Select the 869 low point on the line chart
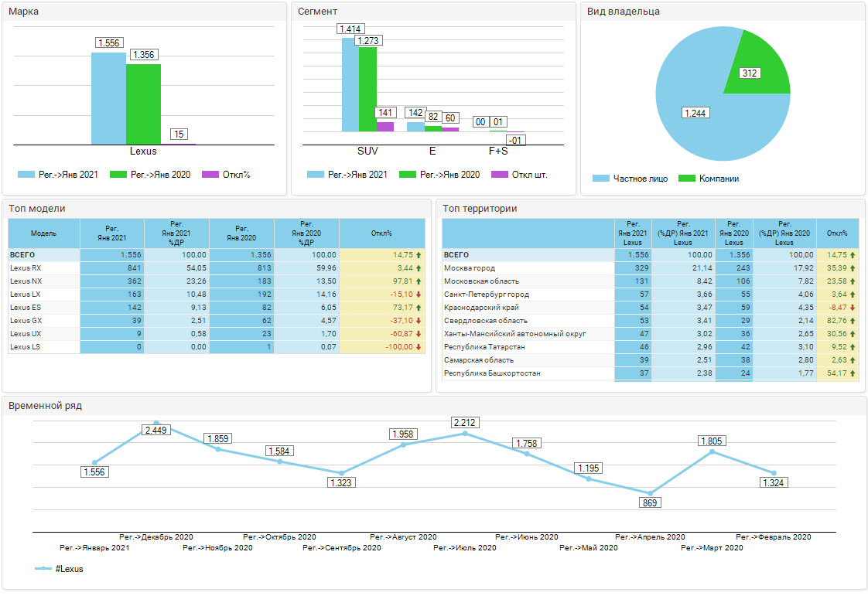Image resolution: width=868 pixels, height=613 pixels. 650,493
